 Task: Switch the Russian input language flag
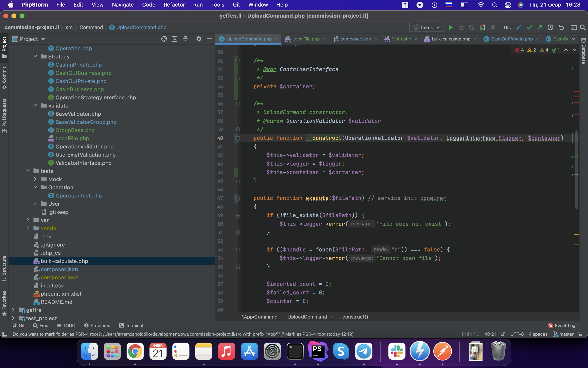(449, 5)
